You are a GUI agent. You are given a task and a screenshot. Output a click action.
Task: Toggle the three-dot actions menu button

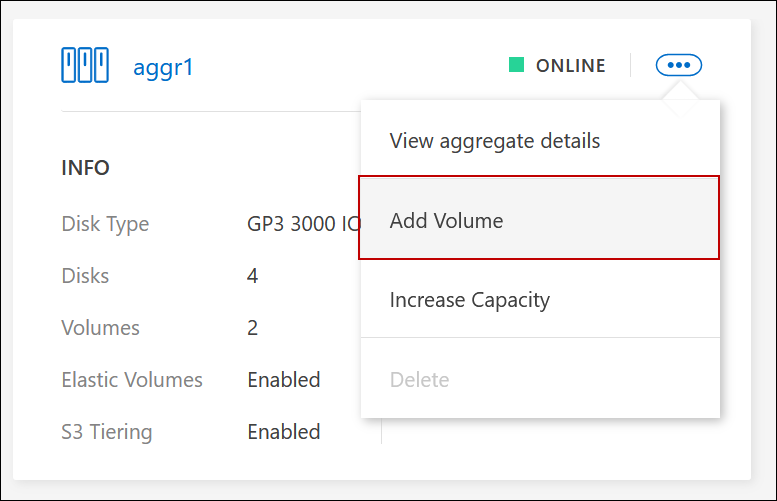pyautogui.click(x=679, y=66)
